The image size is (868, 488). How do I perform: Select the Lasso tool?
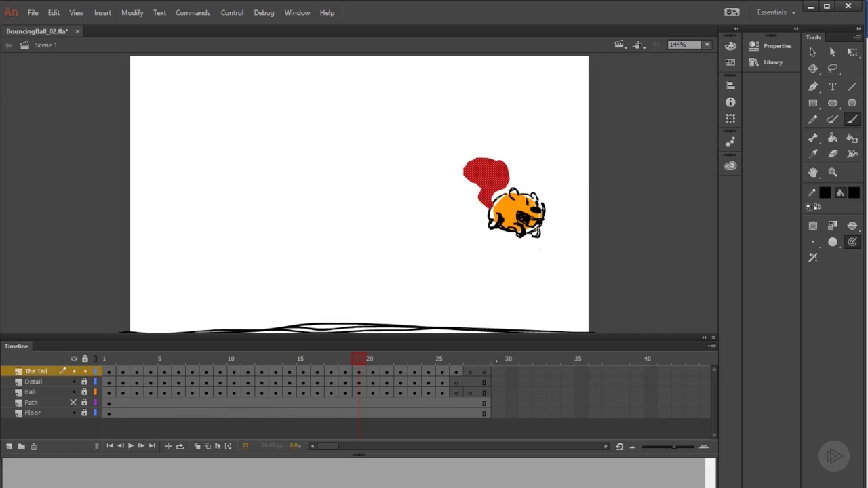click(833, 68)
